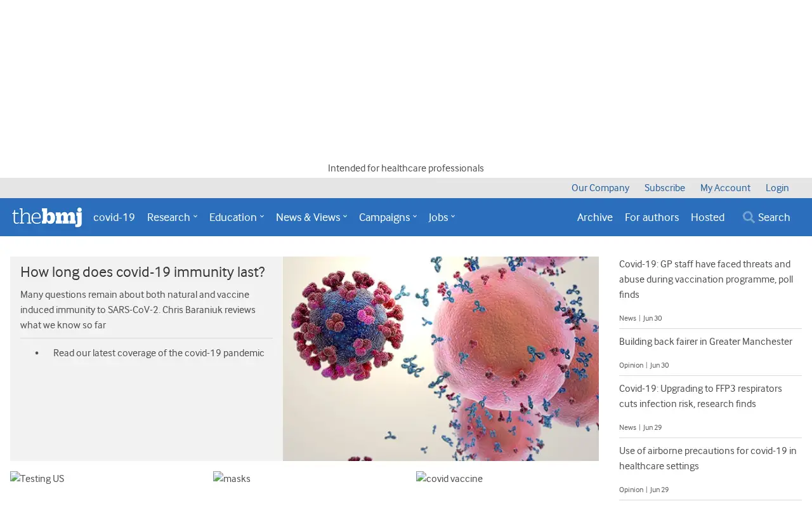Click the Chris Baraniuk summary paragraph
The width and height of the screenshot is (812, 508).
point(138,310)
